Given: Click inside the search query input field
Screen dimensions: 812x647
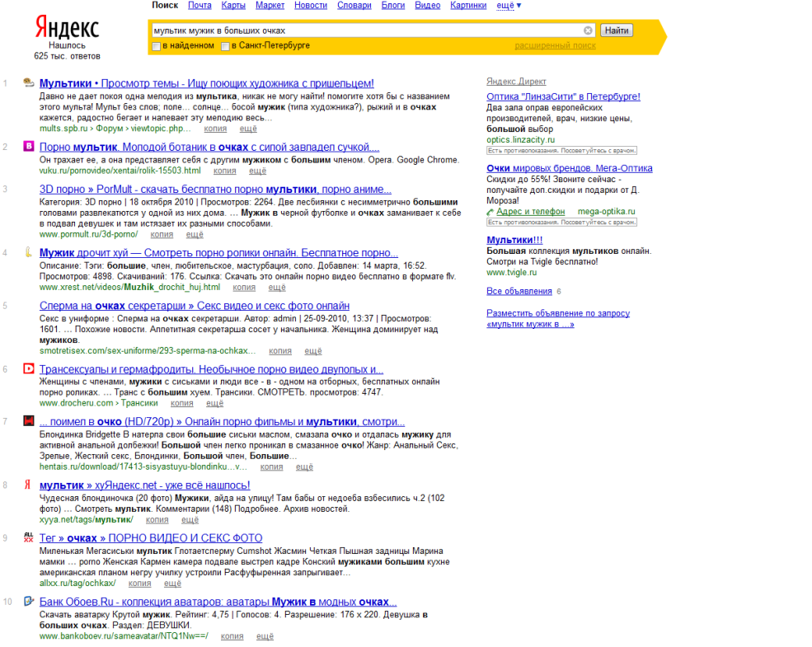Looking at the screenshot, I should tap(363, 30).
